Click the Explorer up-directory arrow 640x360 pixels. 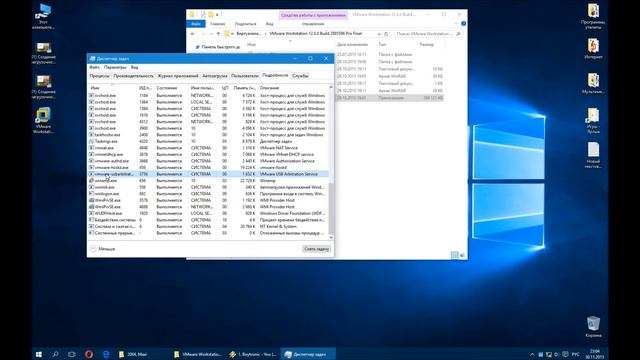[x=218, y=34]
